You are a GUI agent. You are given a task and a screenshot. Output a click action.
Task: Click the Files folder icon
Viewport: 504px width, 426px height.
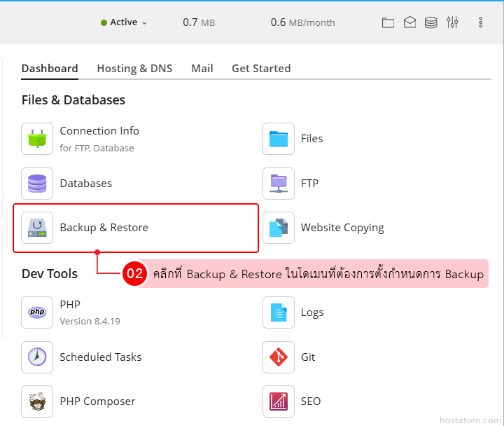click(278, 139)
